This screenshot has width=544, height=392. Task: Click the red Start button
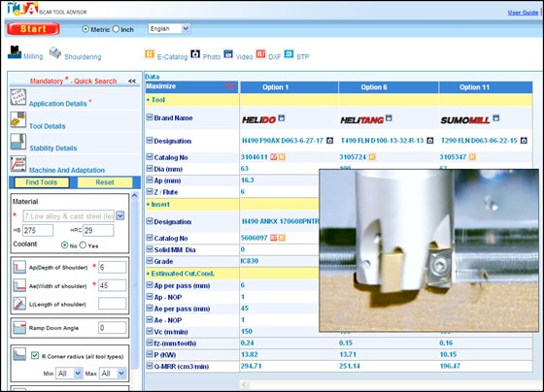pos(33,29)
